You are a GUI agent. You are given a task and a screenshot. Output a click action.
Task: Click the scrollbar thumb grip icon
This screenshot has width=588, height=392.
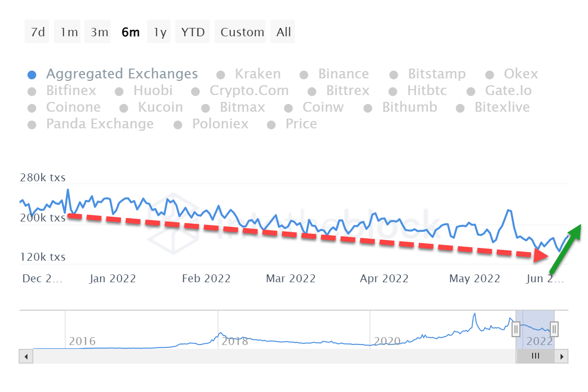click(x=536, y=356)
